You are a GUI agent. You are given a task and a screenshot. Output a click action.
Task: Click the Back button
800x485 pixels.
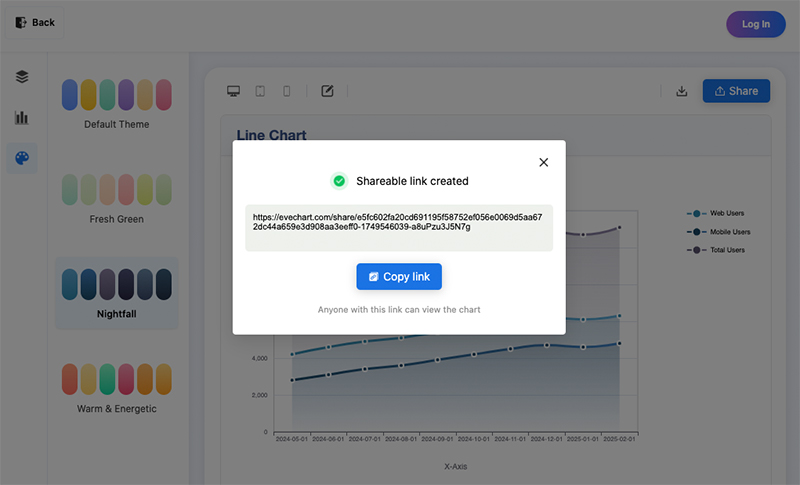click(x=35, y=22)
